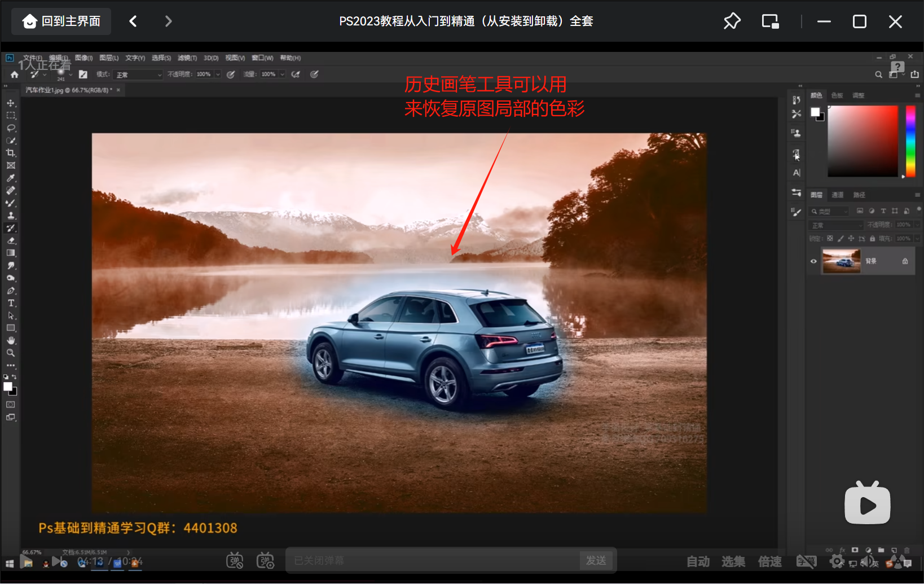Viewport: 924px width, 584px height.
Task: Switch player to mini window mode
Action: [x=771, y=21]
